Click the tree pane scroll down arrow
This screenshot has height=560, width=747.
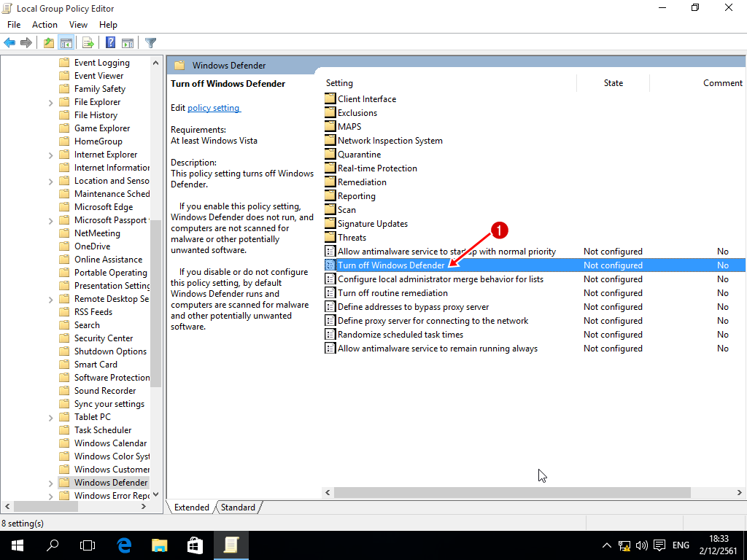point(155,494)
